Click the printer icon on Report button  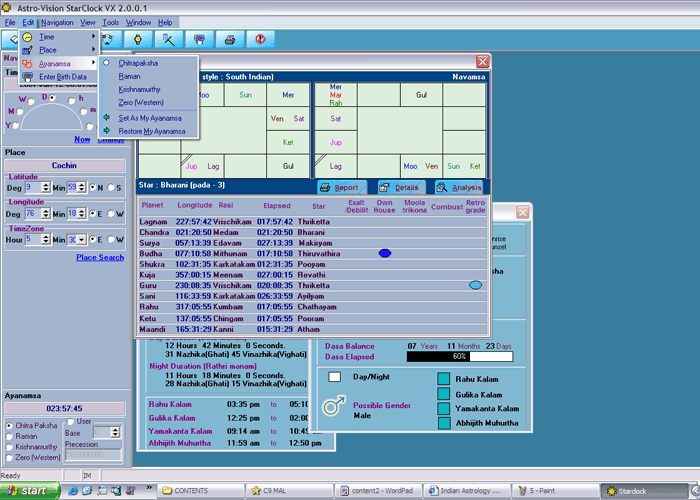tap(325, 188)
